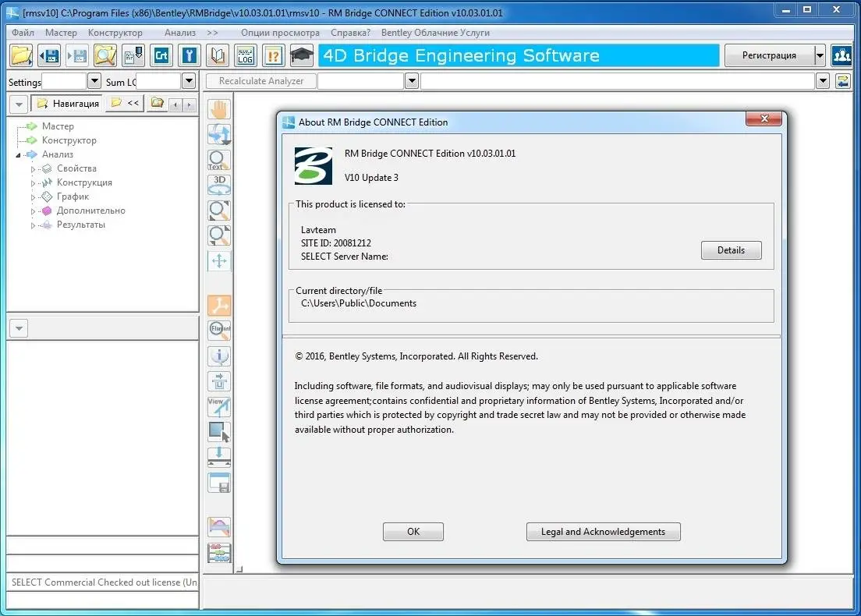Click OK in the About dialog
The width and height of the screenshot is (861, 616).
[413, 532]
